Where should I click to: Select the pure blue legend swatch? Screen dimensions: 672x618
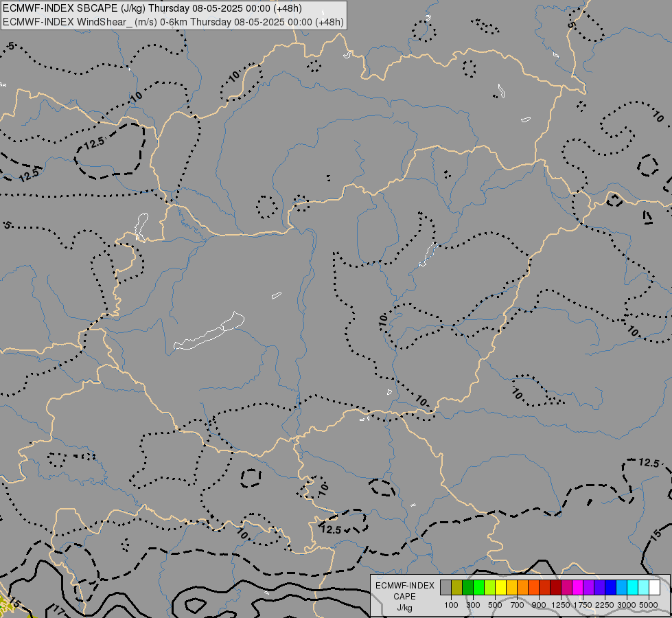[610, 588]
